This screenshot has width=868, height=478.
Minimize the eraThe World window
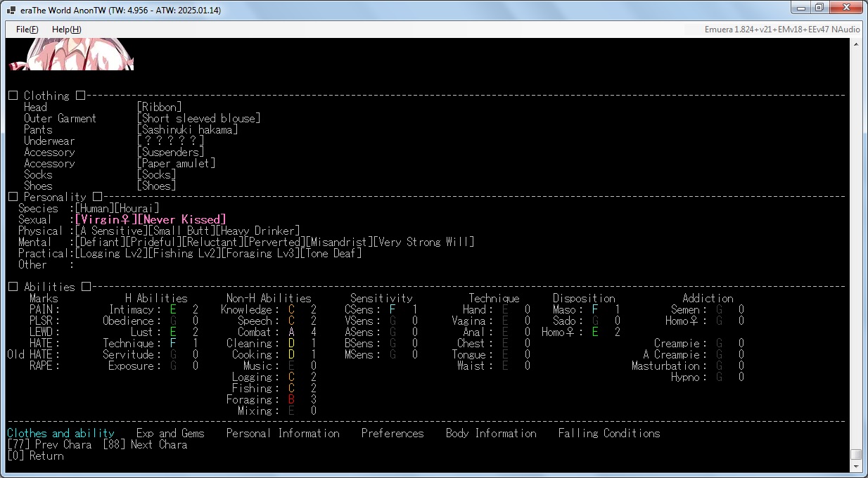(x=801, y=8)
